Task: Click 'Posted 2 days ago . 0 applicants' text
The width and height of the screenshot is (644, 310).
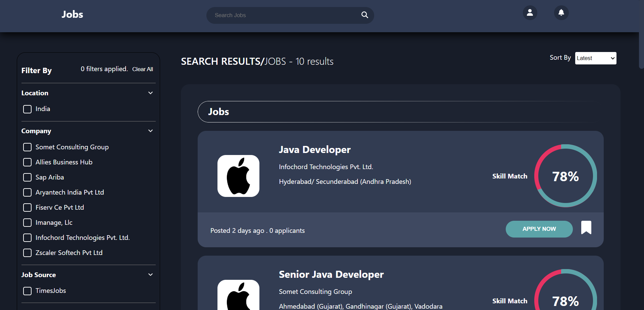Action: (257, 230)
